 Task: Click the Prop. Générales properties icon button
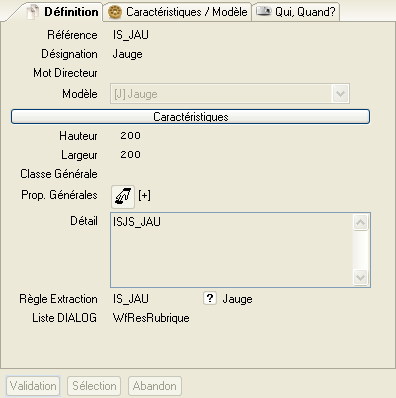(x=123, y=196)
